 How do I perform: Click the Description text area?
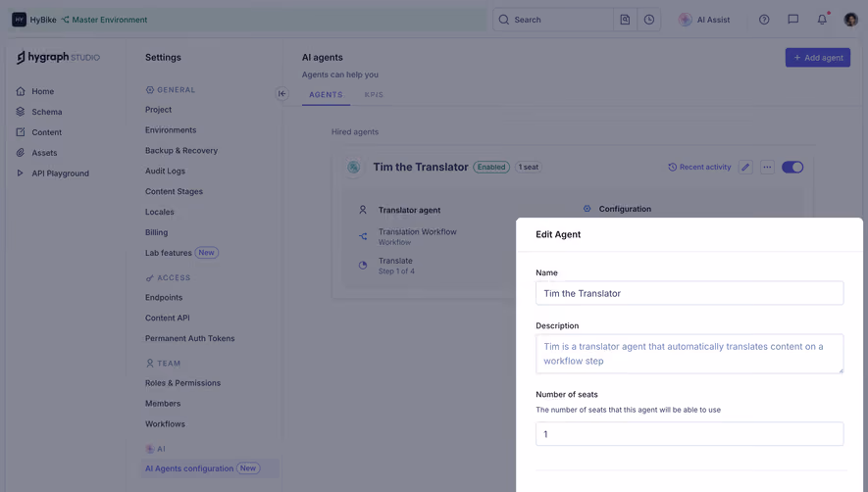tap(689, 354)
